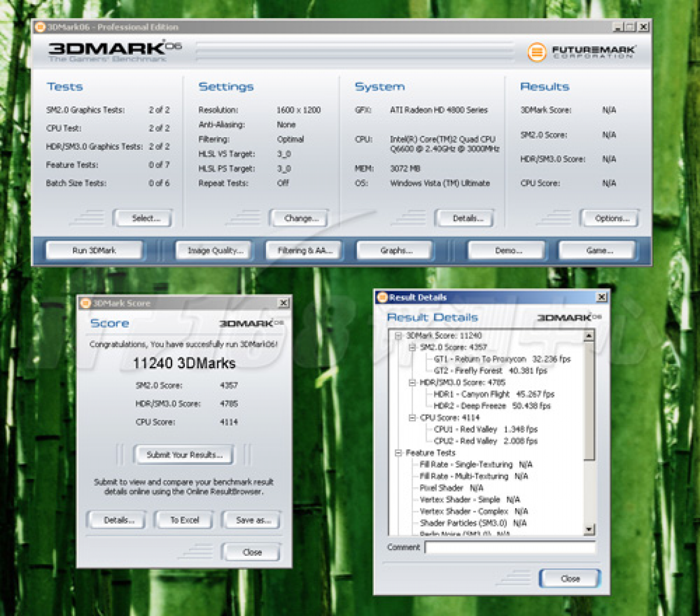Open results Options button
This screenshot has width=700, height=616.
coord(610,218)
